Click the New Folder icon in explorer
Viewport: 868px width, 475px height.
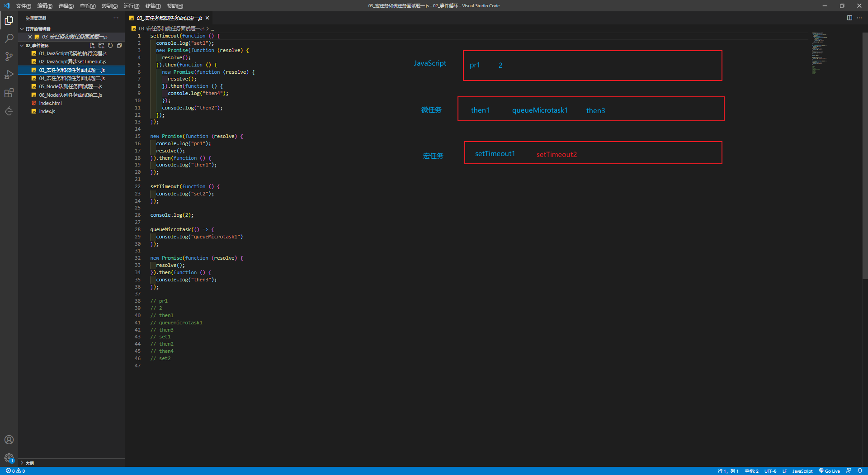(101, 46)
